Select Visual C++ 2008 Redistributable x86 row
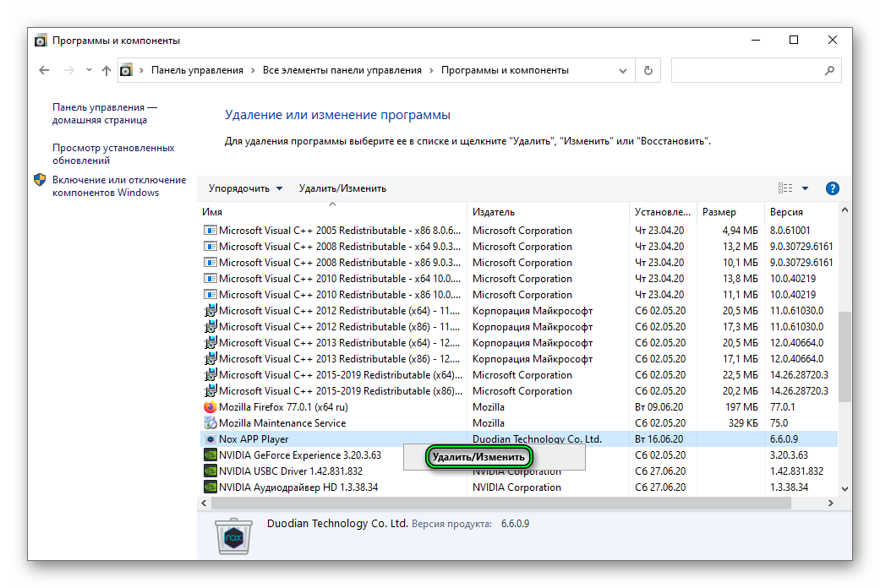 [x=518, y=263]
